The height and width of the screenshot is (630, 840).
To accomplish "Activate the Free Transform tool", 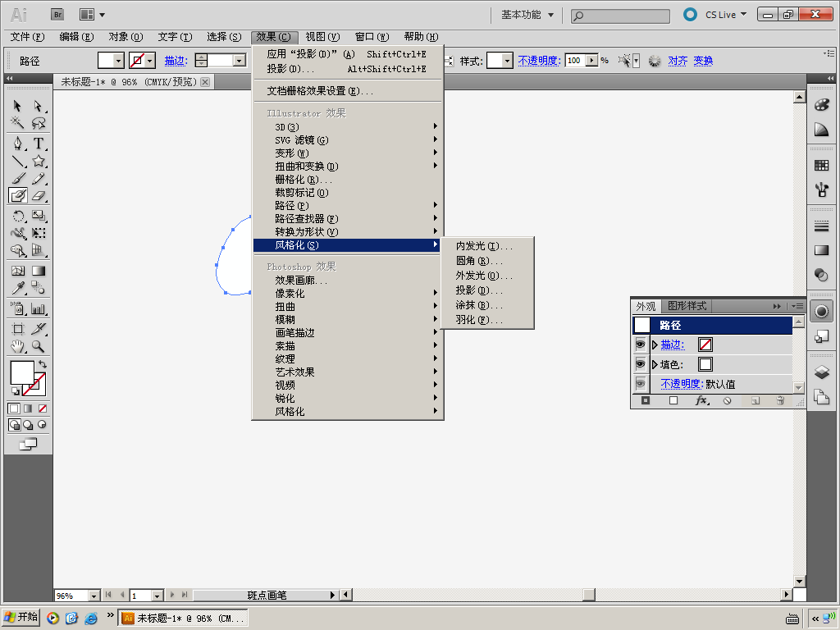I will (38, 233).
